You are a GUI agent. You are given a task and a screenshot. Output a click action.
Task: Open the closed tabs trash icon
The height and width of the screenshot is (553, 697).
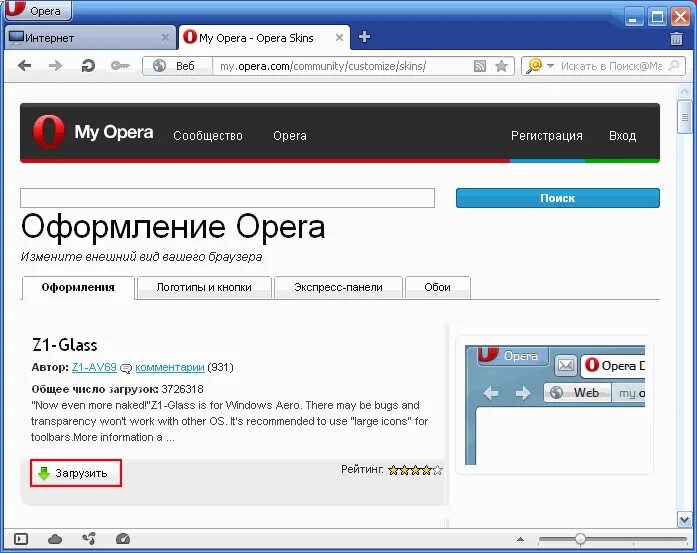[676, 39]
